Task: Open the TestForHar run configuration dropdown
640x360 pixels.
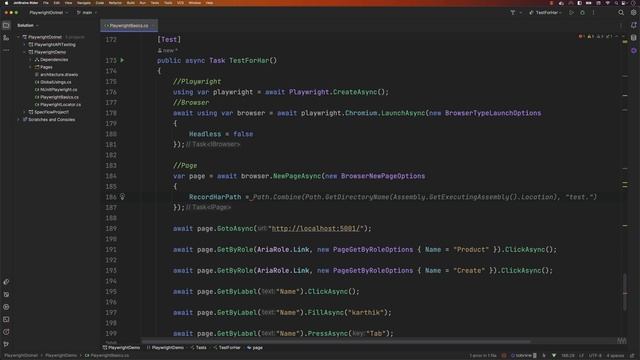Action: 546,13
